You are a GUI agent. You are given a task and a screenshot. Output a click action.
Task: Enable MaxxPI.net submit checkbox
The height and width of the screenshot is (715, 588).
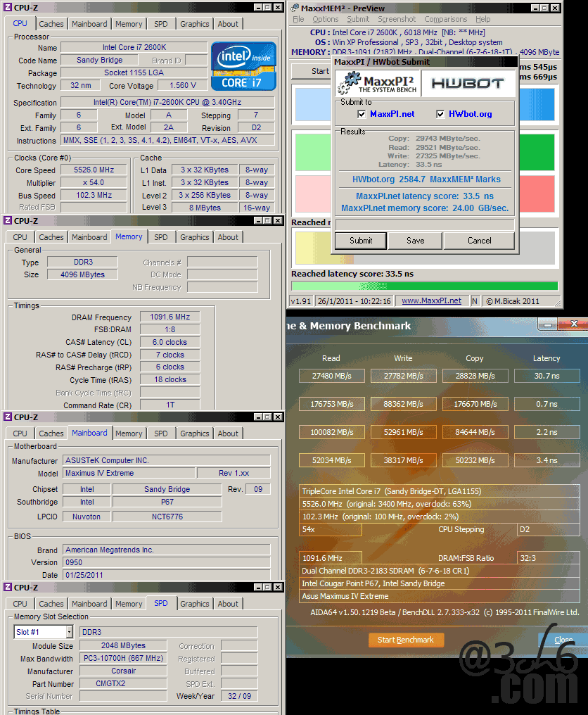362,114
